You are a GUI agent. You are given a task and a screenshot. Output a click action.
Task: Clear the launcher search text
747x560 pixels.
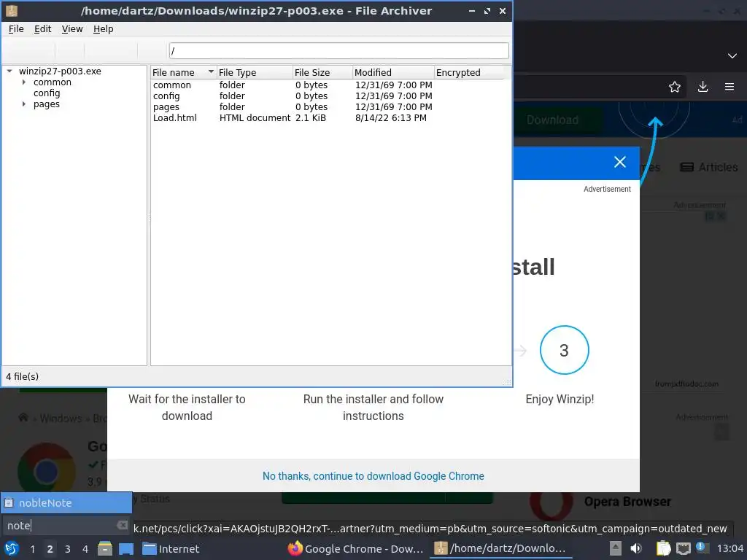tap(123, 525)
